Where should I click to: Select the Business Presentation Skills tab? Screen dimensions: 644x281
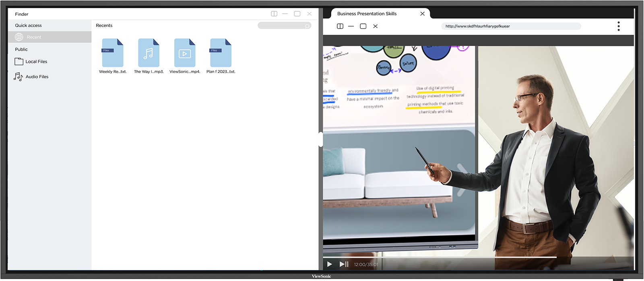(367, 14)
